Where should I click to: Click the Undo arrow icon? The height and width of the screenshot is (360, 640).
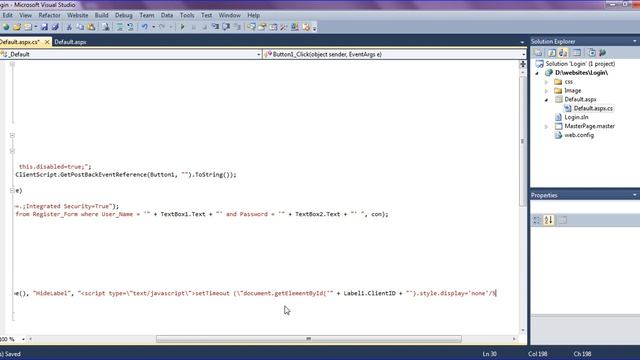pos(144,27)
